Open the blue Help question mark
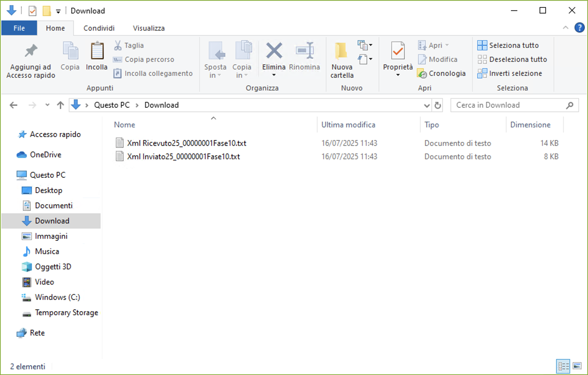 pos(579,28)
